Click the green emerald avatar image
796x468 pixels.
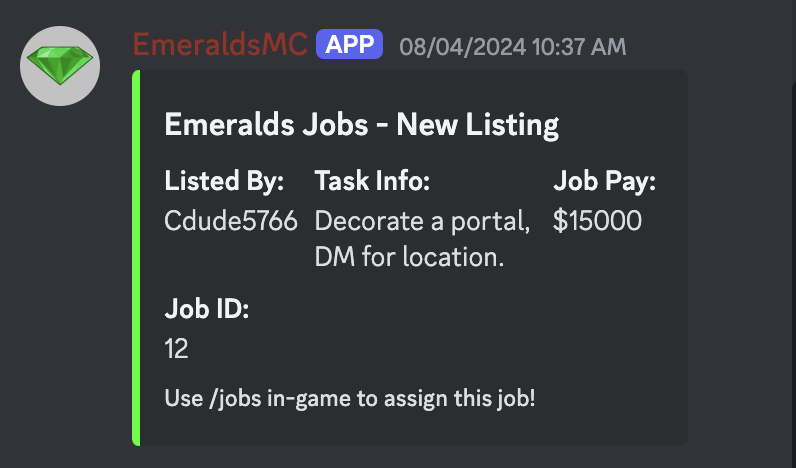click(60, 66)
